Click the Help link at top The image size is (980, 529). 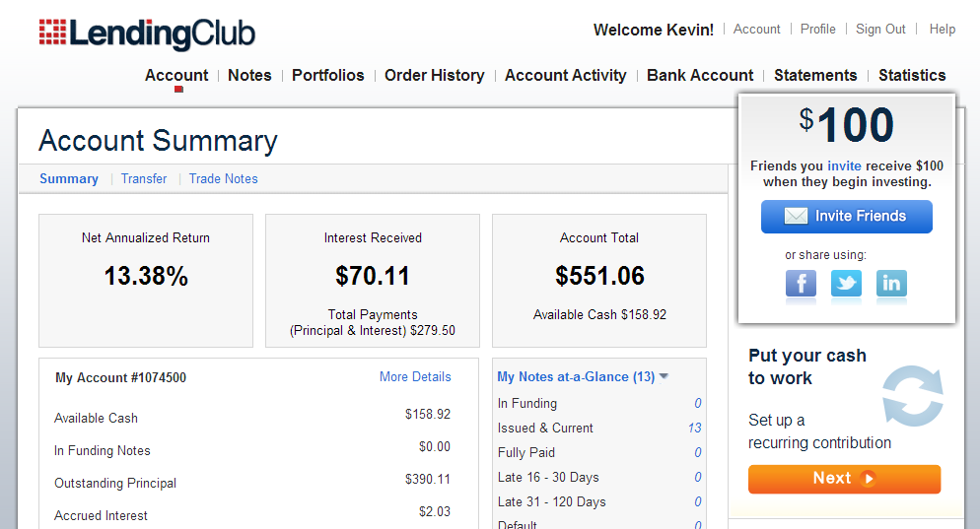click(942, 29)
